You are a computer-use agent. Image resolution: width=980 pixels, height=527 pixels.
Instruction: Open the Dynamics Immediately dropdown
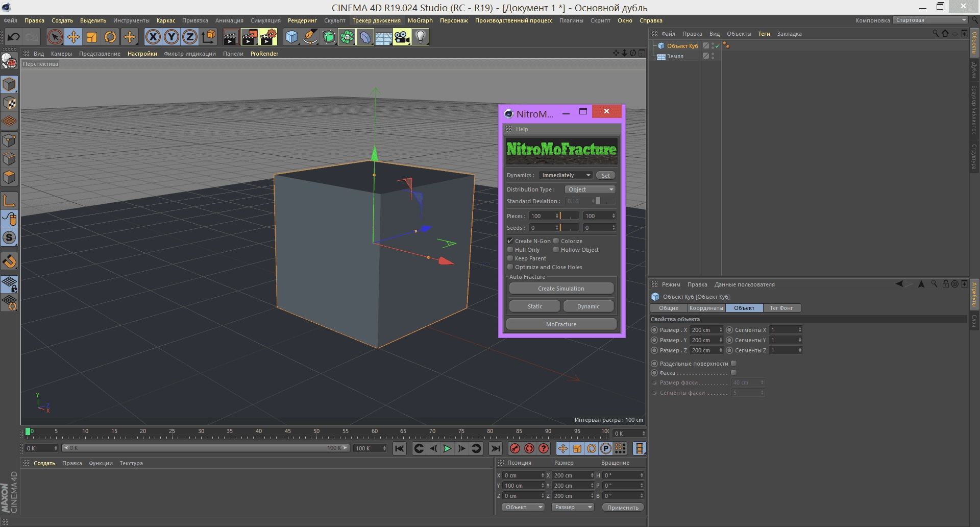(x=566, y=175)
